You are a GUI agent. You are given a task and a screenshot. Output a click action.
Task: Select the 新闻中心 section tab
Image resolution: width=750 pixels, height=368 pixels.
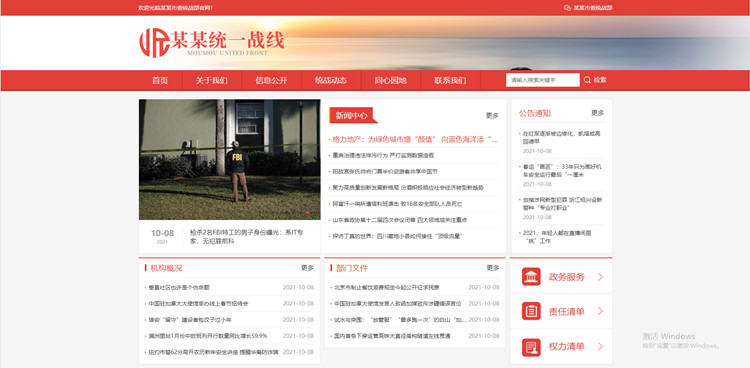click(x=353, y=115)
